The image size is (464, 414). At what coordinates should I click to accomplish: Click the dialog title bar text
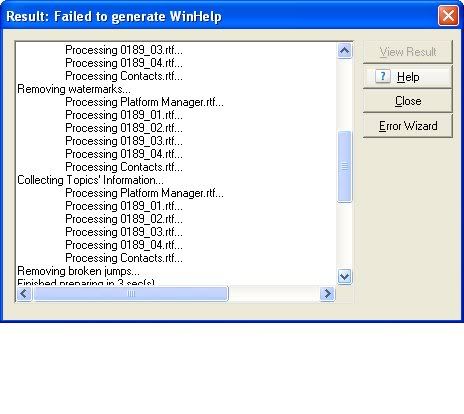pos(114,16)
